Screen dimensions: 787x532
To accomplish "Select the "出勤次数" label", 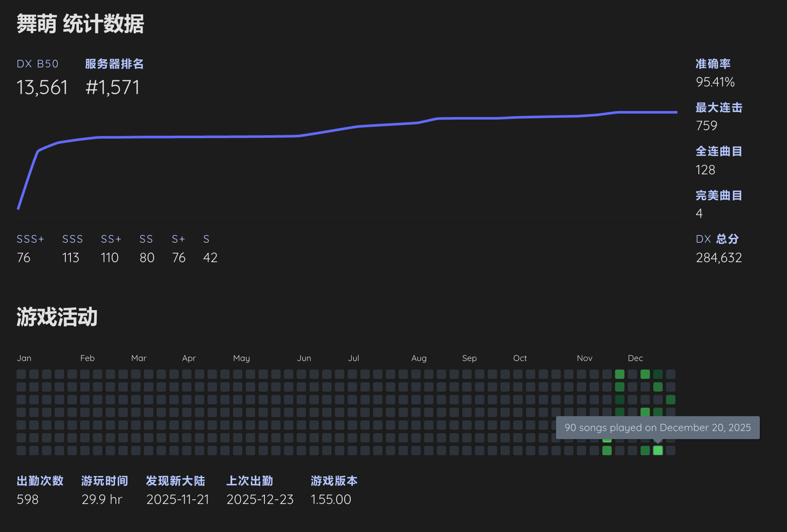I will point(40,481).
